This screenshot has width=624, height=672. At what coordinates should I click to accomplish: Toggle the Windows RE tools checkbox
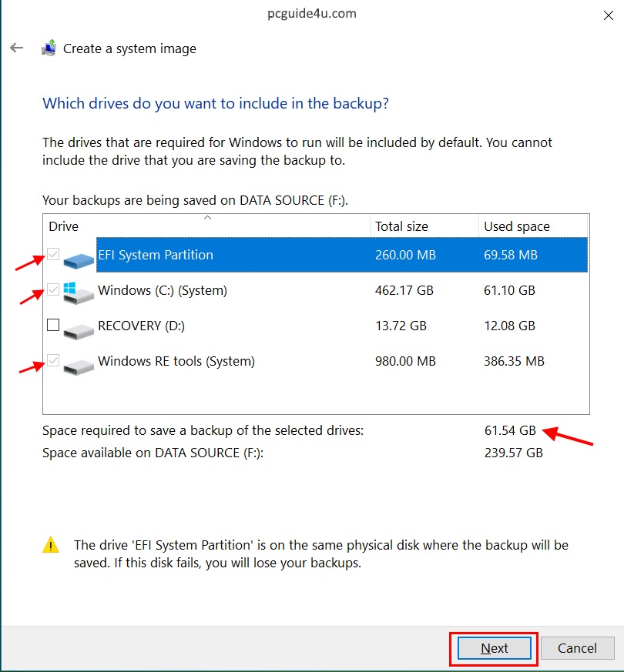click(x=53, y=360)
